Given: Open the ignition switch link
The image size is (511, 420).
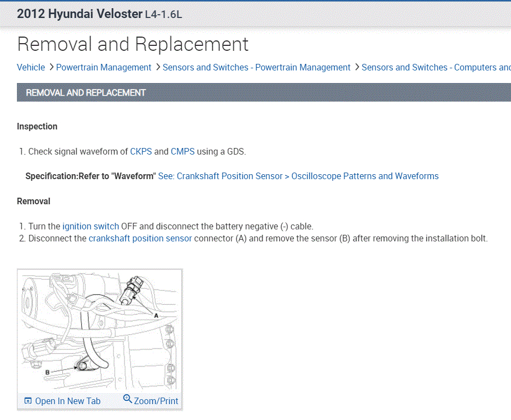Looking at the screenshot, I should pos(91,226).
